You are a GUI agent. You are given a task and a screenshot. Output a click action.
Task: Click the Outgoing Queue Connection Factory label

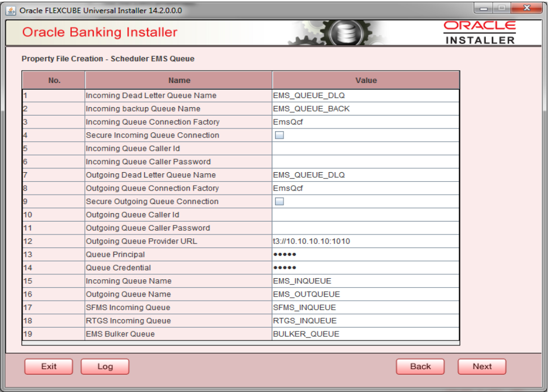(x=152, y=188)
